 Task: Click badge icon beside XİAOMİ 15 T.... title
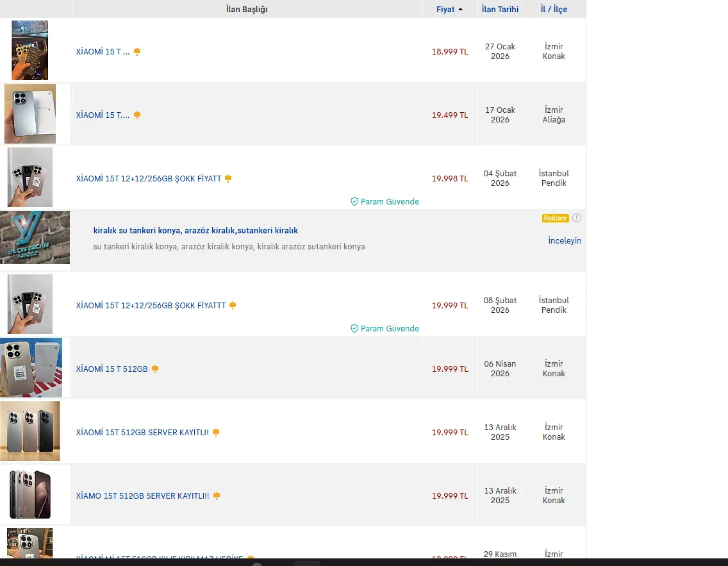pyautogui.click(x=137, y=115)
